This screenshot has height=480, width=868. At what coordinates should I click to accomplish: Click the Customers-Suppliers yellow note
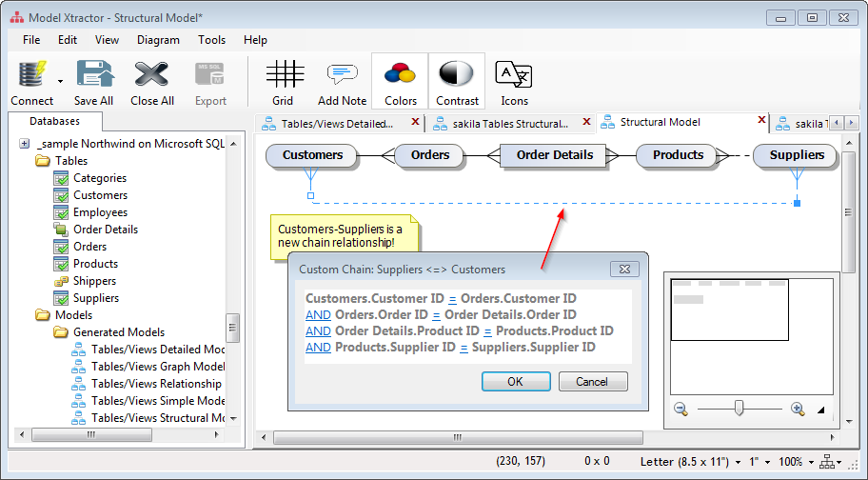[345, 235]
